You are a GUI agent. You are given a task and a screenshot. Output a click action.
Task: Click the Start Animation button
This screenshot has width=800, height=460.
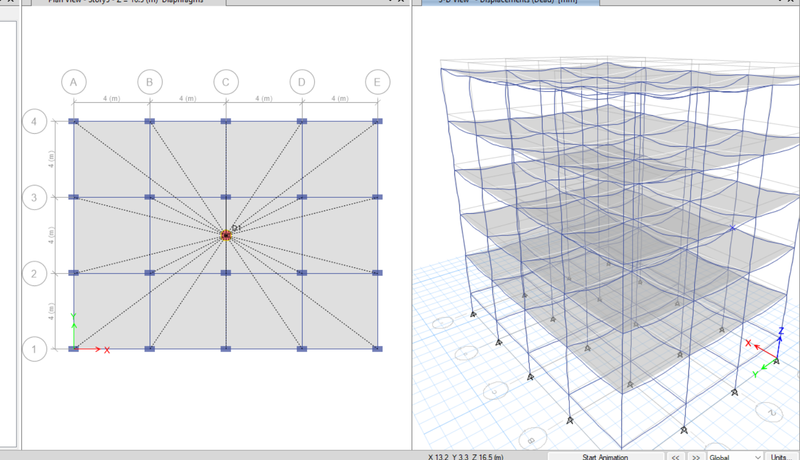606,456
